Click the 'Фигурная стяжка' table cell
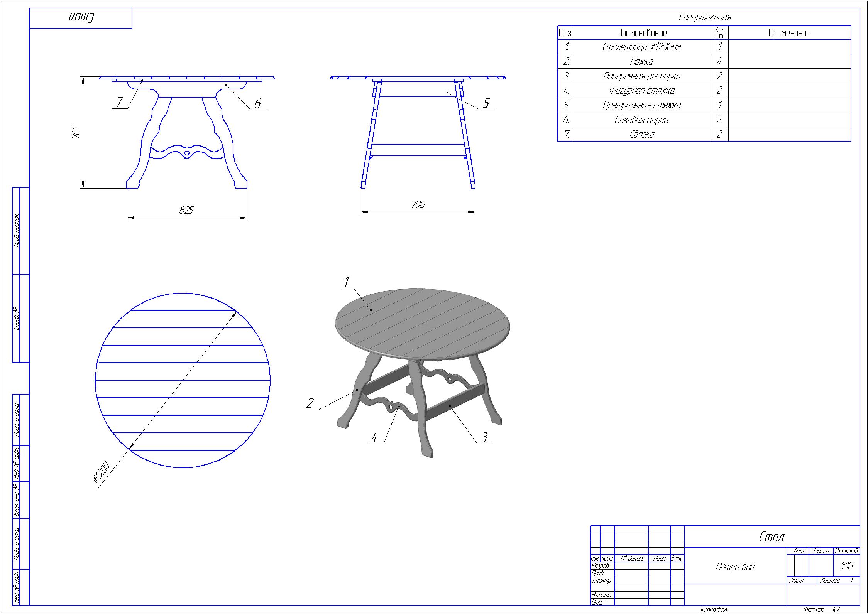This screenshot has height=614, width=868. click(642, 91)
